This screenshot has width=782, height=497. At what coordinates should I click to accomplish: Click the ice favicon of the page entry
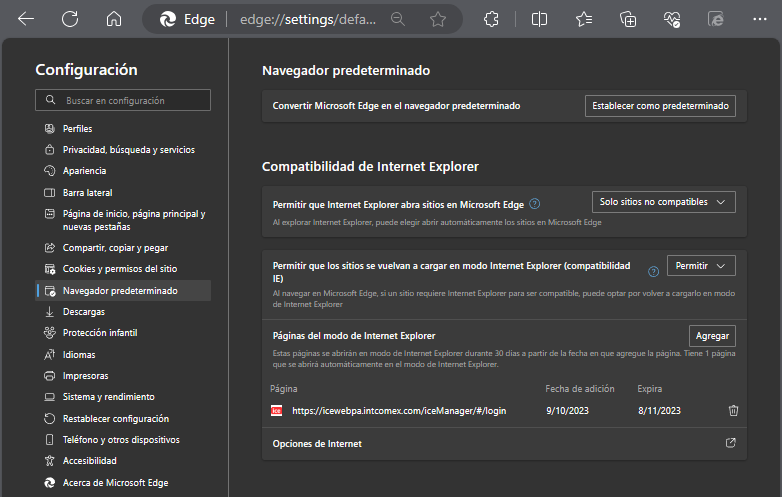(276, 411)
